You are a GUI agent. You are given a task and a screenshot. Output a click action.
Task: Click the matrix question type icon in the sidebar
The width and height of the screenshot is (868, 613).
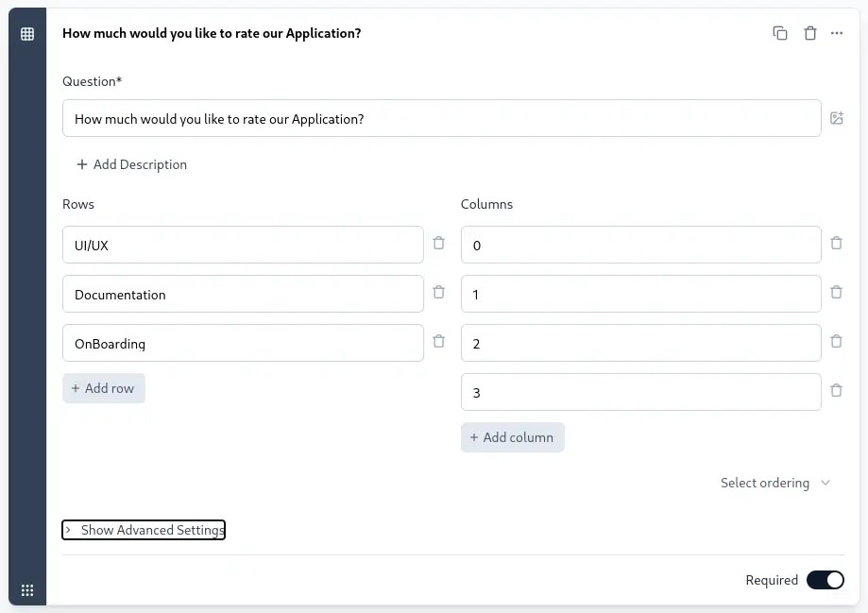(27, 34)
